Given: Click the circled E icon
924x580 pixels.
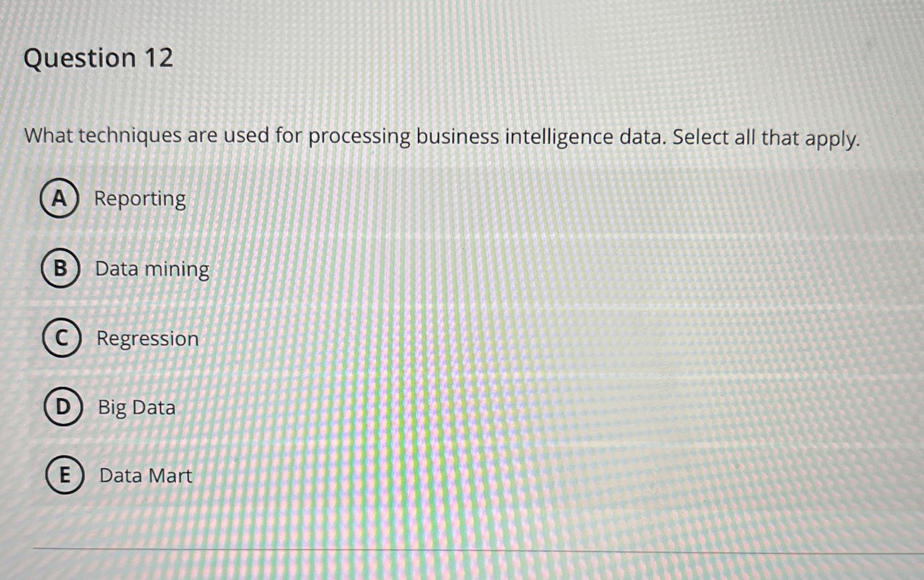Looking at the screenshot, I should click(x=64, y=476).
